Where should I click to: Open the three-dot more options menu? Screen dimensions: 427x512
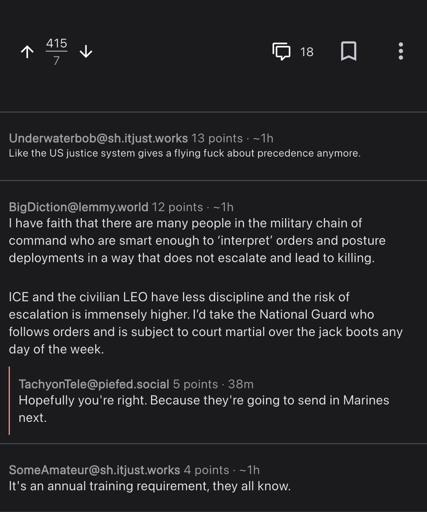pyautogui.click(x=401, y=51)
